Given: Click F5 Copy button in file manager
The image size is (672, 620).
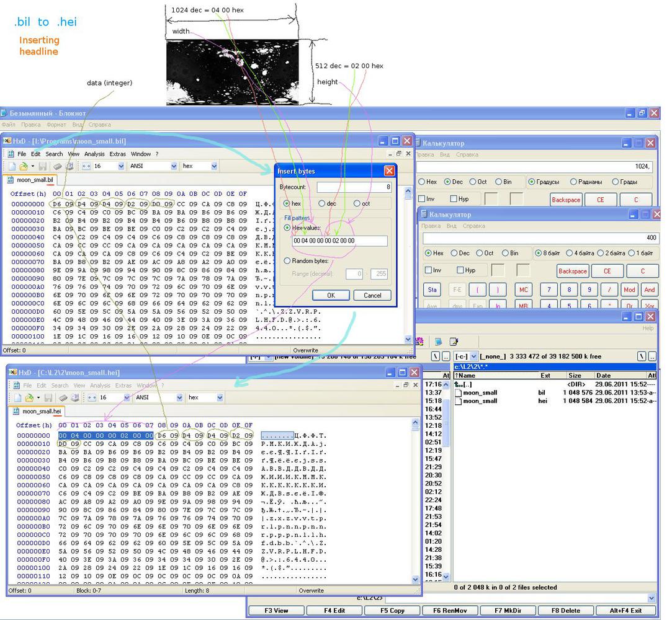Looking at the screenshot, I should click(392, 611).
